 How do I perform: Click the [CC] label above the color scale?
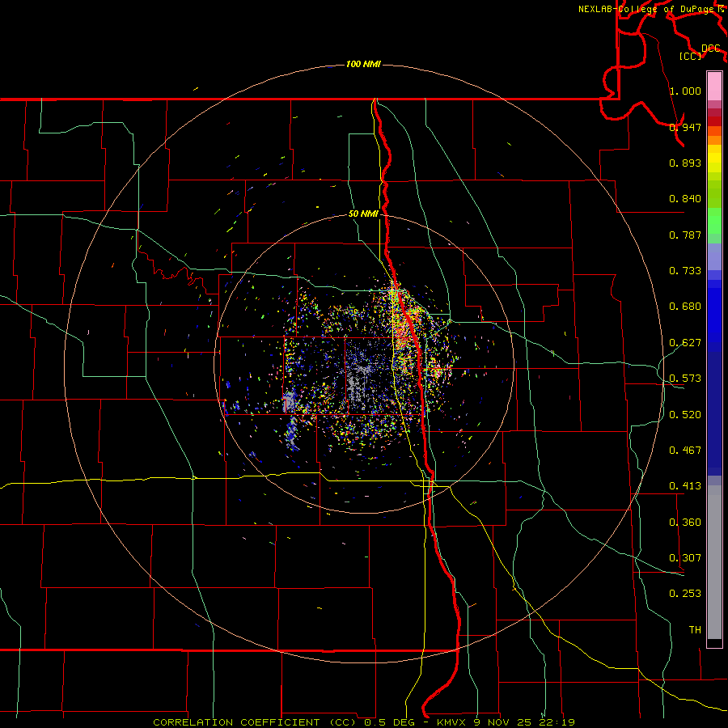(x=691, y=56)
